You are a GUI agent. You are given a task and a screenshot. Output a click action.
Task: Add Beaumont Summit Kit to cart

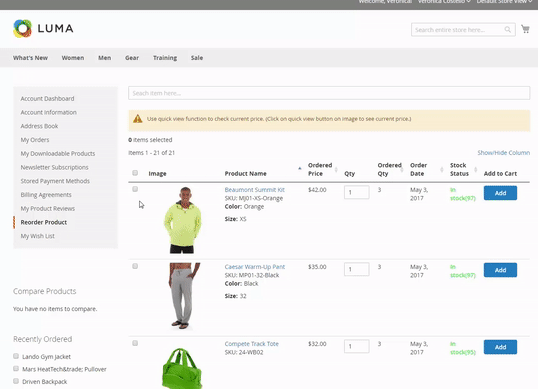pos(500,193)
